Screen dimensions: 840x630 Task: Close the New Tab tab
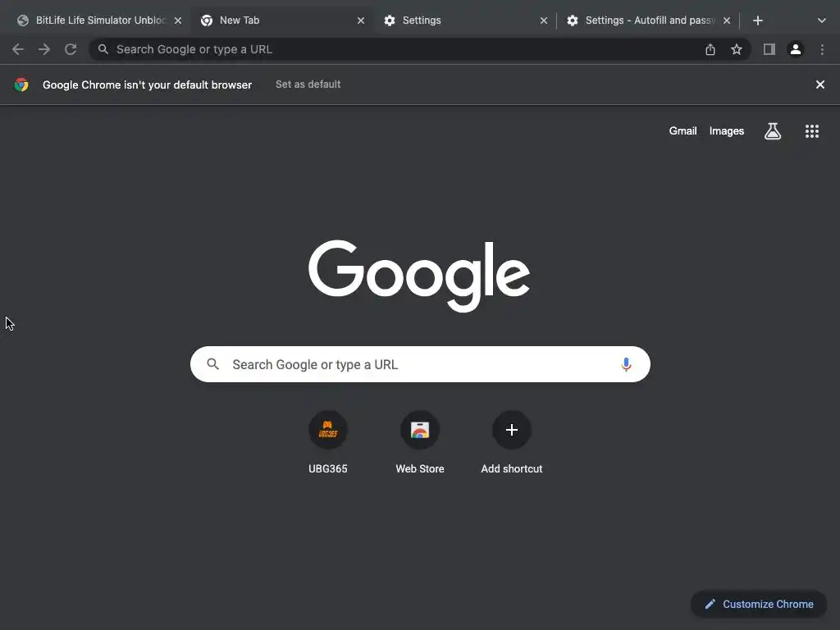point(361,21)
